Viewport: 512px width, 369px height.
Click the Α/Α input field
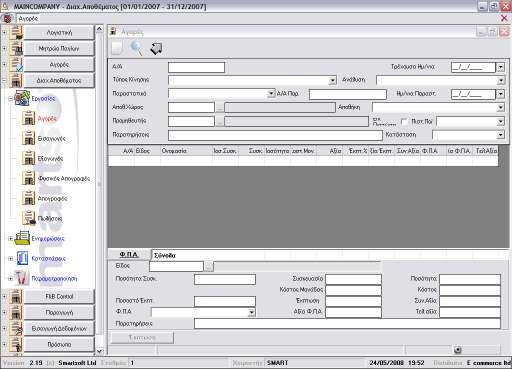[196, 67]
